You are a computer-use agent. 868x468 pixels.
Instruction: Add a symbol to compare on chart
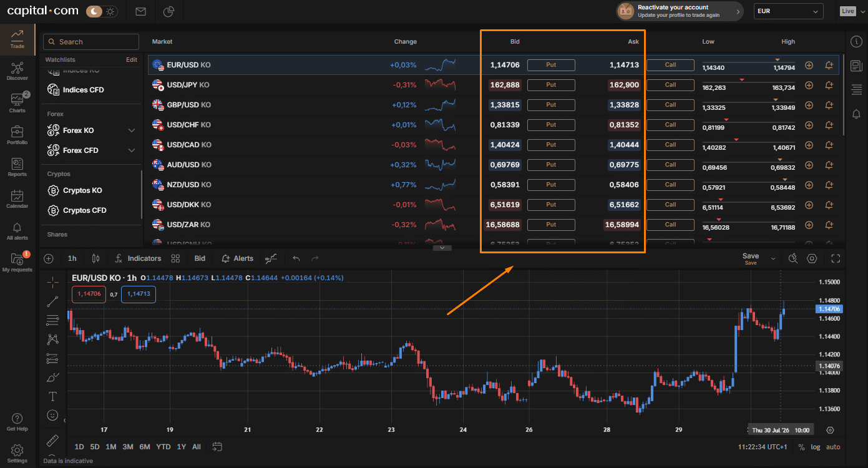(x=49, y=258)
